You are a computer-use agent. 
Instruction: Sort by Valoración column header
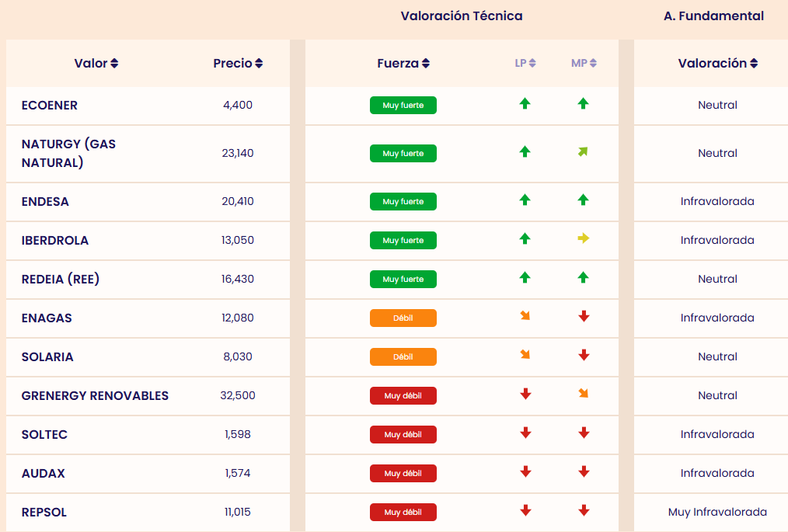point(717,64)
